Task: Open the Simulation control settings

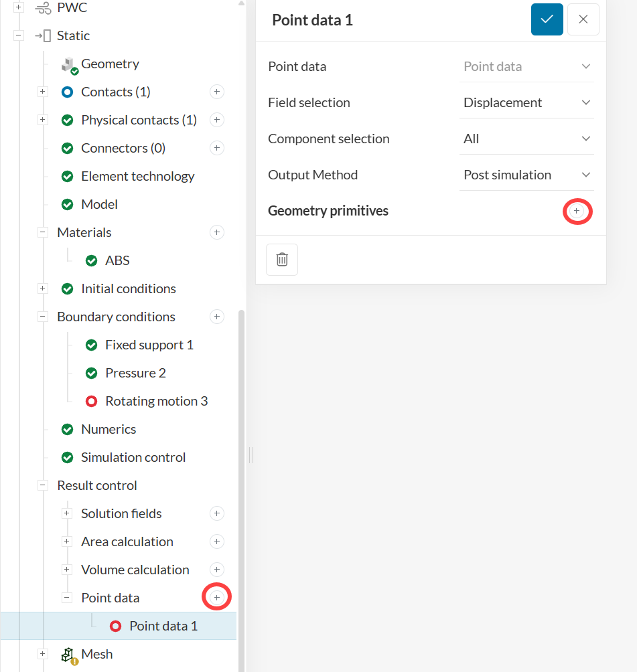Action: tap(133, 457)
